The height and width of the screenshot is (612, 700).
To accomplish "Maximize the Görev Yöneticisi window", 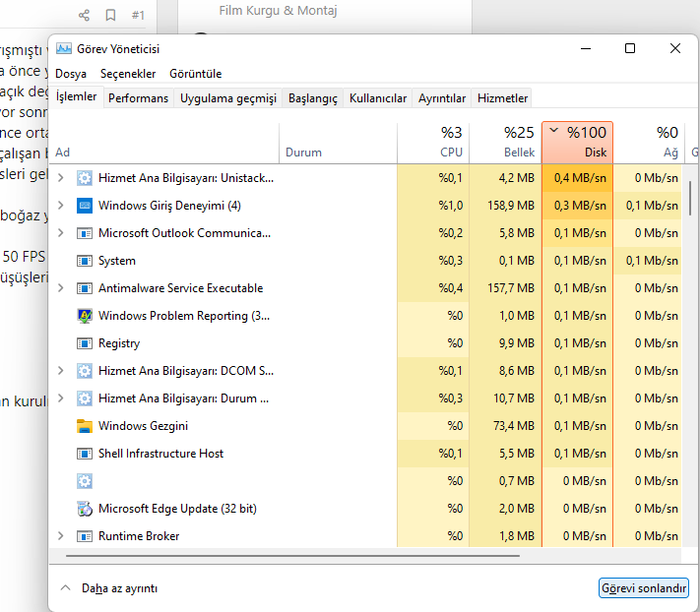I will [x=629, y=48].
